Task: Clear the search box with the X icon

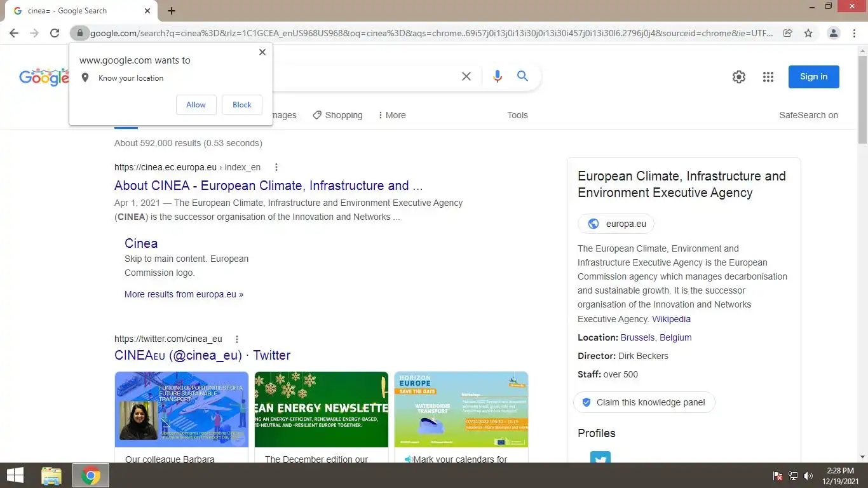Action: click(x=466, y=76)
